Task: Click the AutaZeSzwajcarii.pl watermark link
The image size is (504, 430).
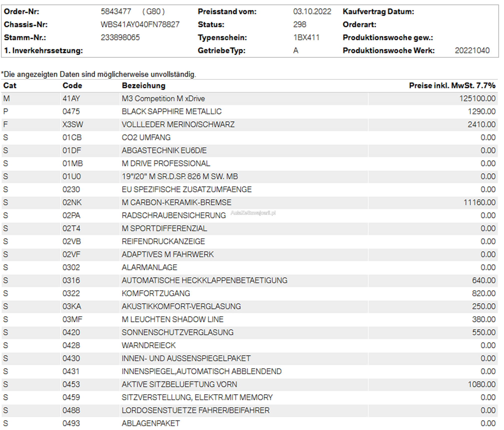Action: [253, 213]
